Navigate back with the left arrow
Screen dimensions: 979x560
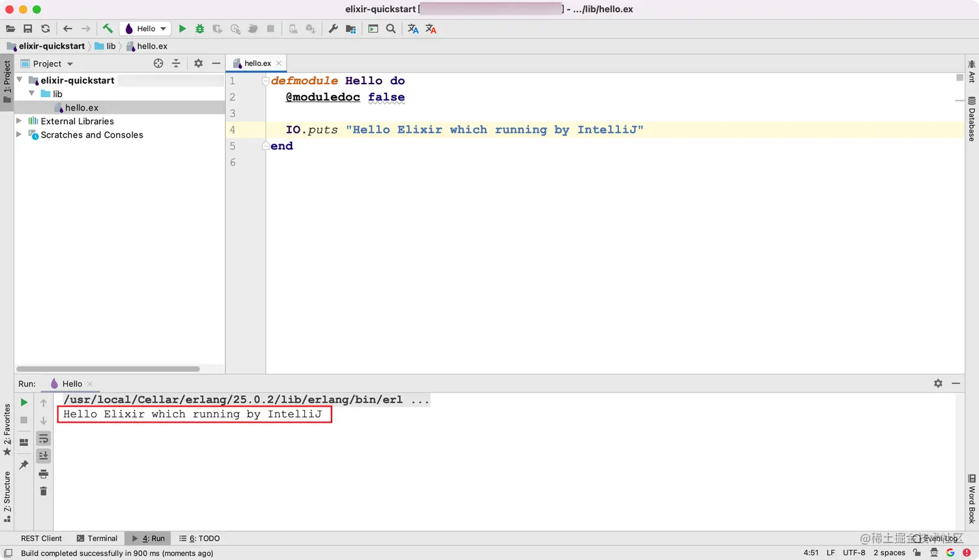(x=68, y=28)
